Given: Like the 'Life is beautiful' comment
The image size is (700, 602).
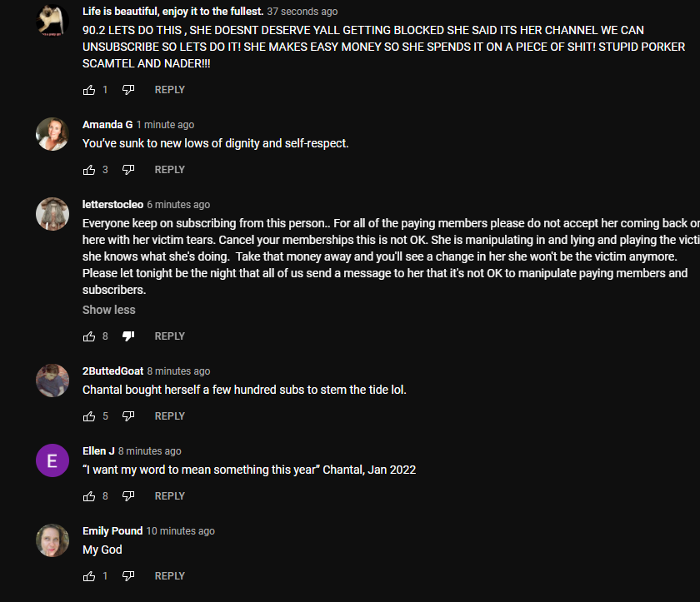Looking at the screenshot, I should click(x=89, y=90).
